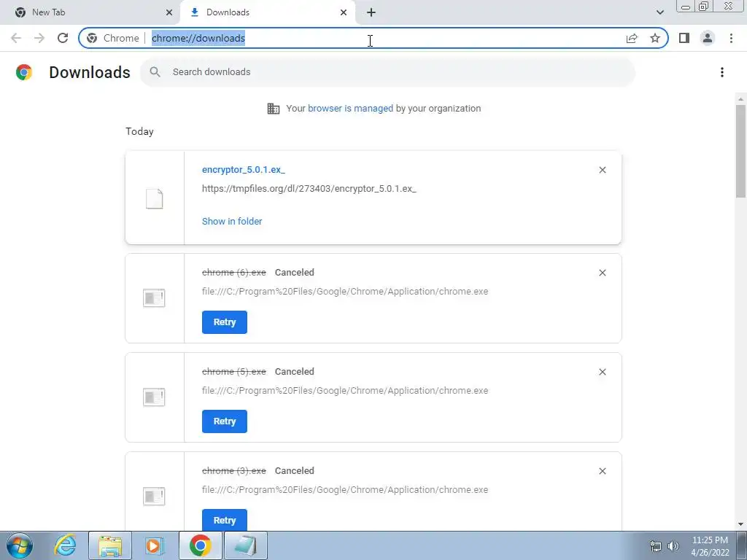Click the share page icon in address bar
This screenshot has width=747, height=560.
(632, 38)
